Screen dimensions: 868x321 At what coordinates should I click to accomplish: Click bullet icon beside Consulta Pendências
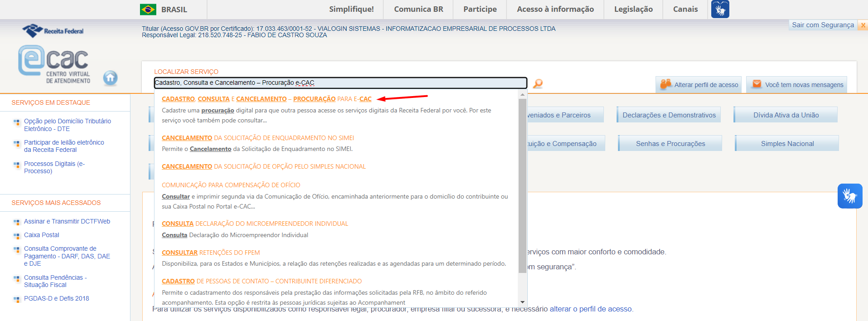[x=17, y=278]
